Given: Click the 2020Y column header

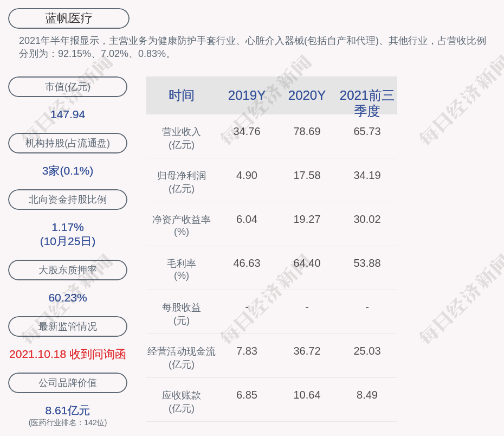Looking at the screenshot, I should [x=307, y=95].
